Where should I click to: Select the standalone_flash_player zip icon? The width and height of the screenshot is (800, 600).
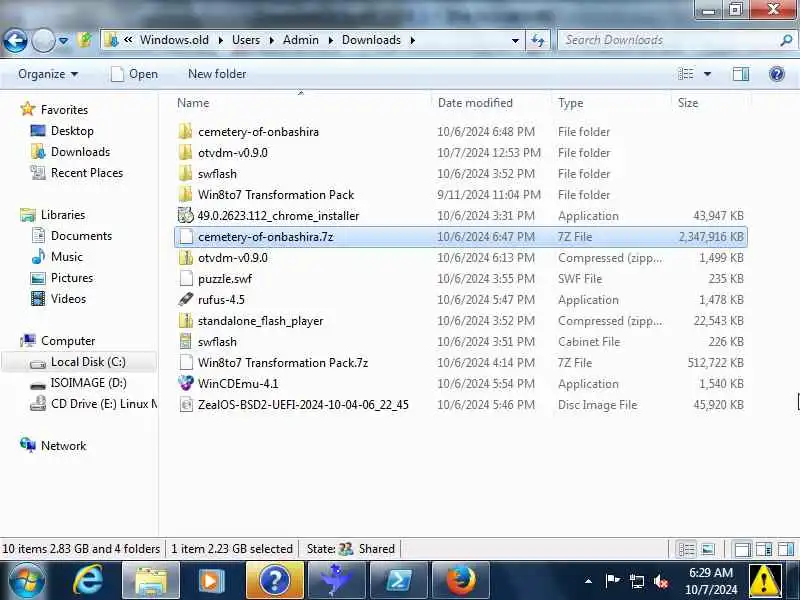tap(186, 321)
